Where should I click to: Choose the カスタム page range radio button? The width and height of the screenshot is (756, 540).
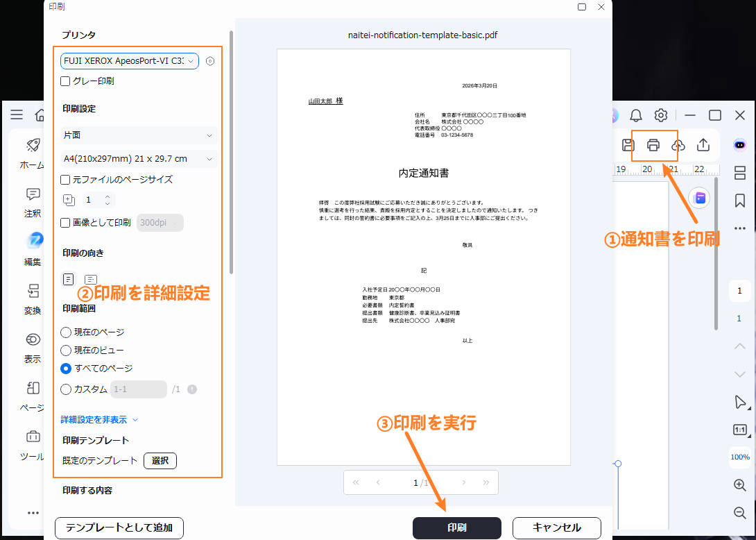[x=67, y=389]
